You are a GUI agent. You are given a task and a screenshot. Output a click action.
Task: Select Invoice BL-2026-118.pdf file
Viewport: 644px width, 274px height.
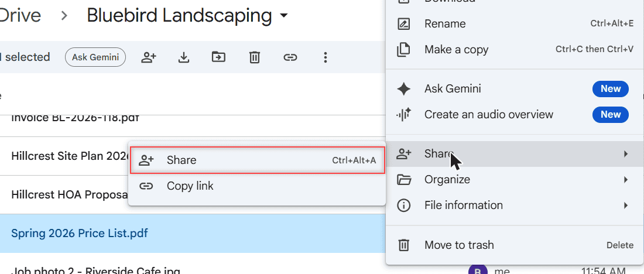tap(75, 118)
